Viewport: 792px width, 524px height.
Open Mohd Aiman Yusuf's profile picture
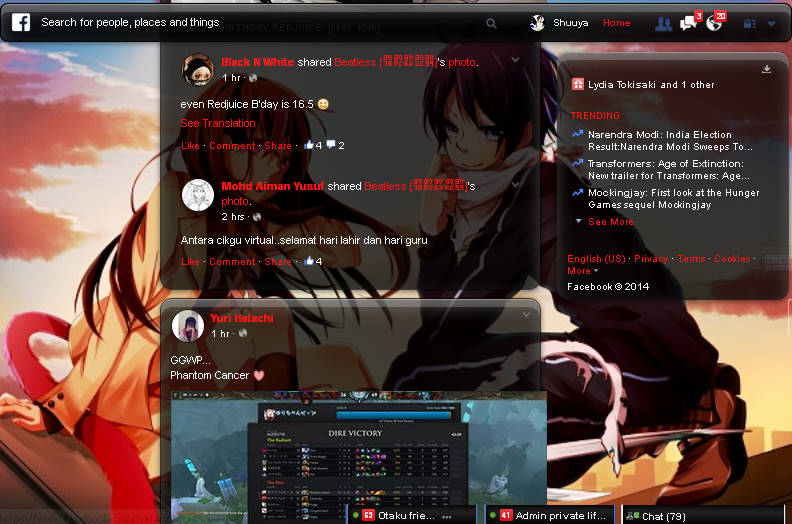pos(198,195)
